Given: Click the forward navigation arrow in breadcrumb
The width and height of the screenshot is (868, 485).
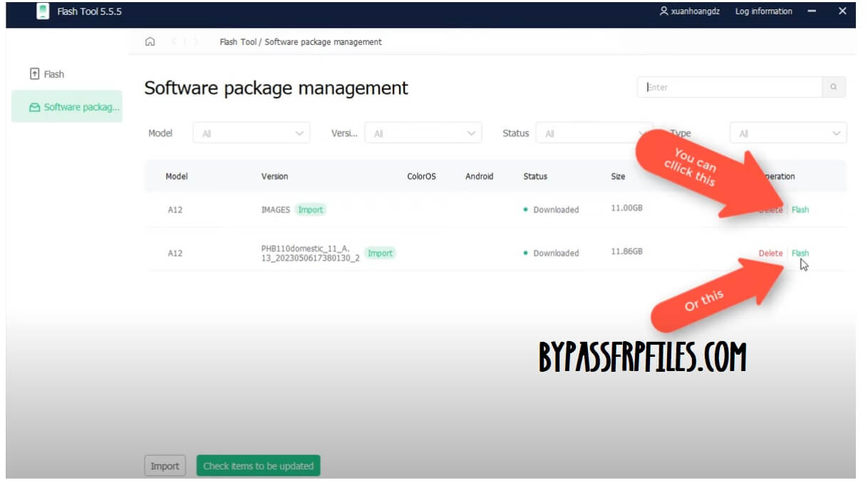Looking at the screenshot, I should (x=196, y=42).
